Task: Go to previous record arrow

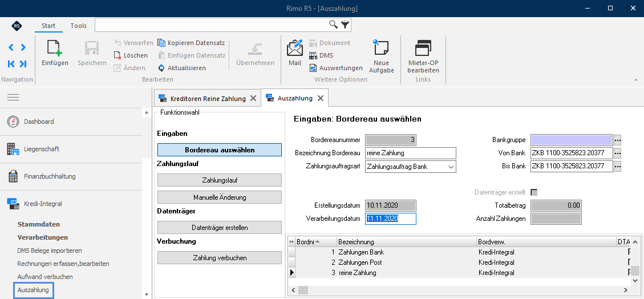Action: (x=11, y=47)
